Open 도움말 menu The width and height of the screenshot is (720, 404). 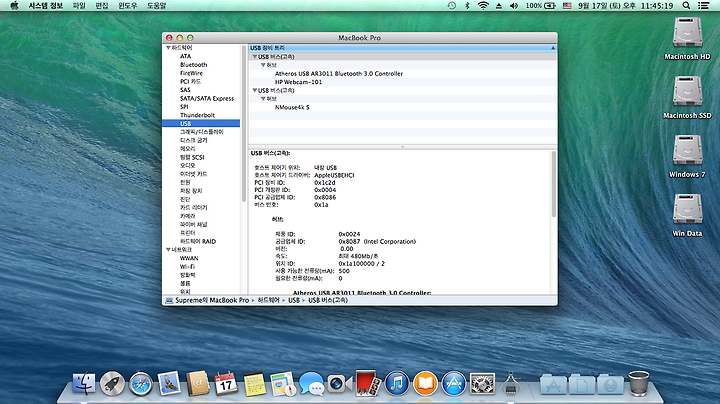tap(156, 6)
